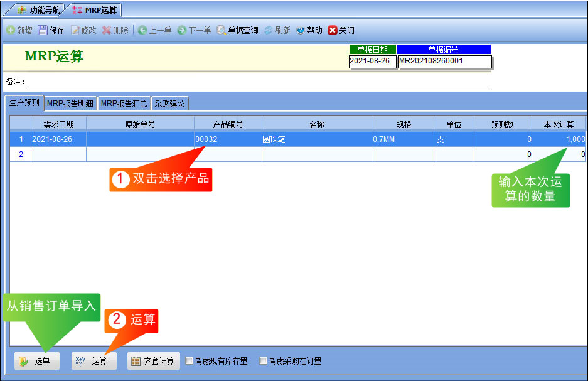Select the 1,000 本次计算 cell
Screen dimensions: 588x381
(559, 139)
